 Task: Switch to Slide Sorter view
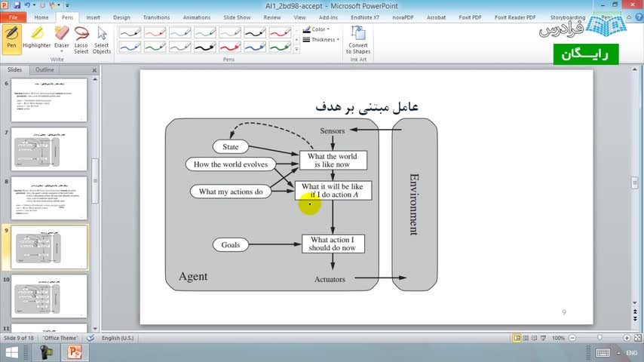pos(526,338)
